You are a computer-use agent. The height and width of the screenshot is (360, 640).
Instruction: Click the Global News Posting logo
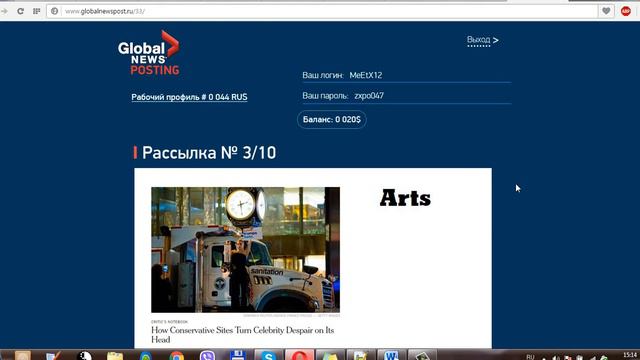pyautogui.click(x=149, y=53)
